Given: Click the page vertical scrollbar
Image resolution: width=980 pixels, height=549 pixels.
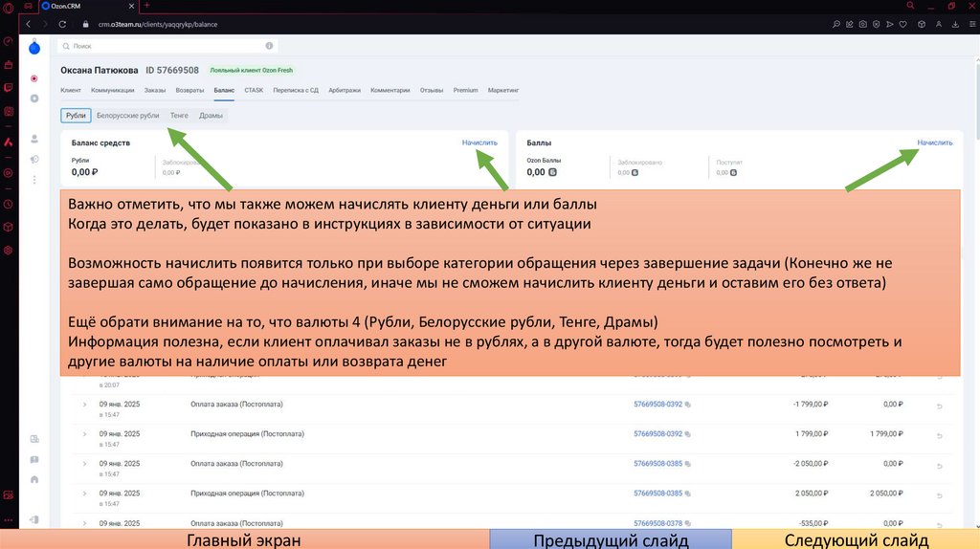Looking at the screenshot, I should (x=977, y=99).
